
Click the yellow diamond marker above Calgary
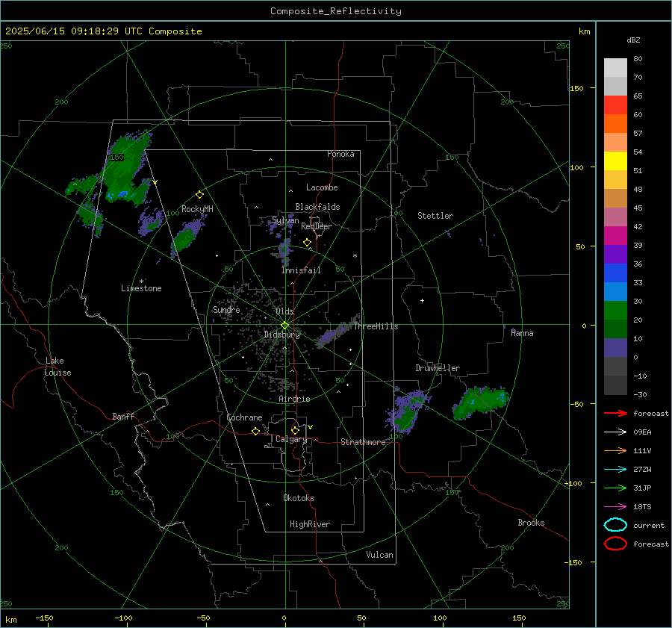(295, 430)
